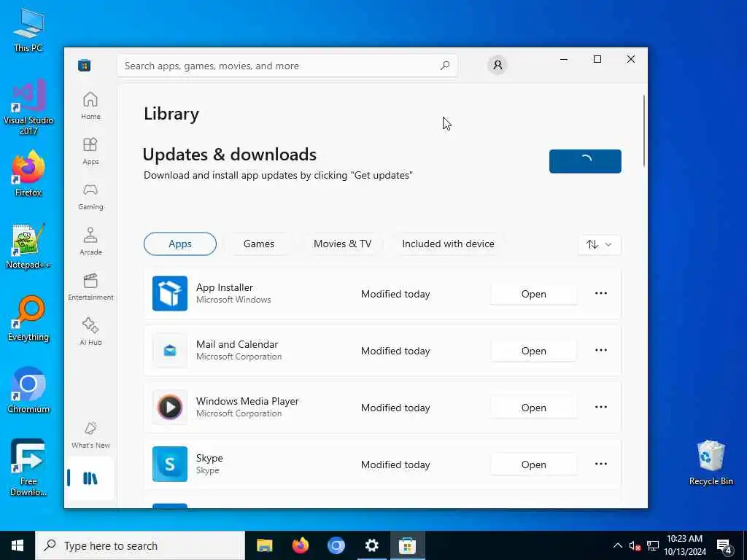Click the Windows Media Player title text
Screen dimensions: 747x560
click(247, 401)
